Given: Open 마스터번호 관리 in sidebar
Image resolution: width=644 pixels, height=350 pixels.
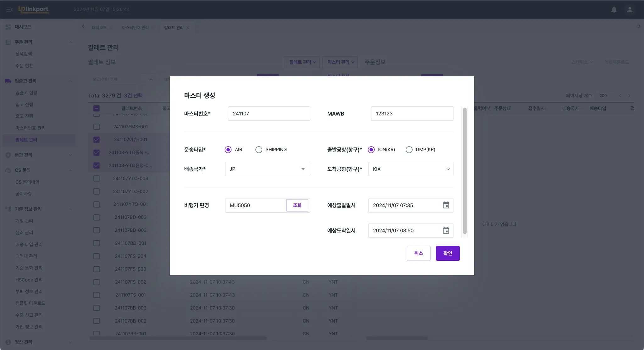Looking at the screenshot, I should pyautogui.click(x=30, y=128).
